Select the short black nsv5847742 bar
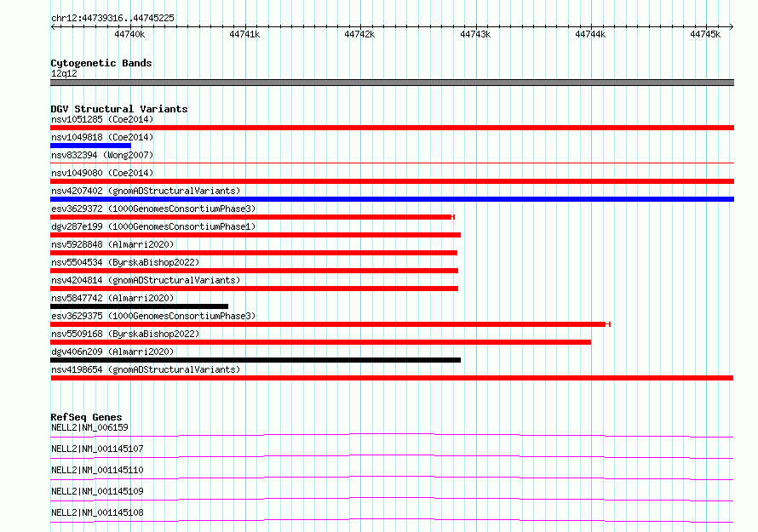 (139, 306)
